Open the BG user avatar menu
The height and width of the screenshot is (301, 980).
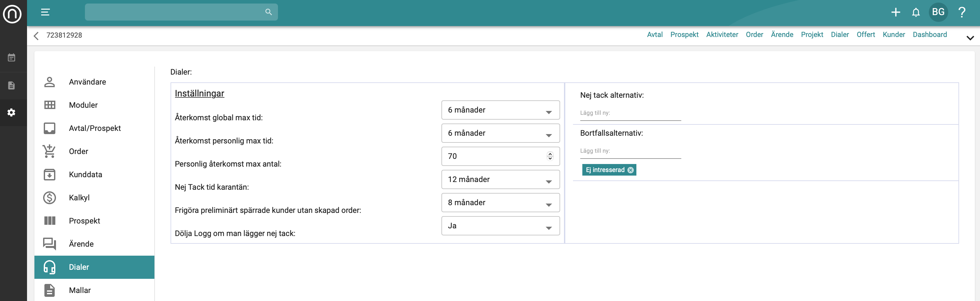tap(938, 12)
